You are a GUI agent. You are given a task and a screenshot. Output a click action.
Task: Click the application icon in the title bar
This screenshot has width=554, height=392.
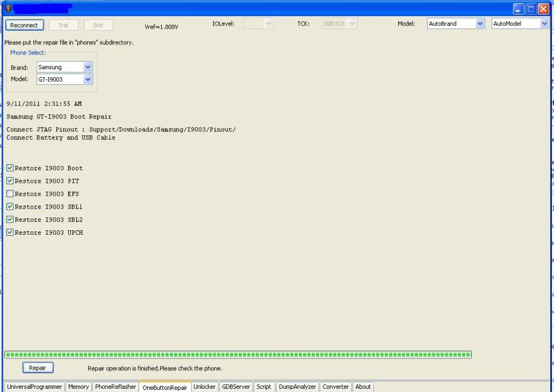coord(9,9)
